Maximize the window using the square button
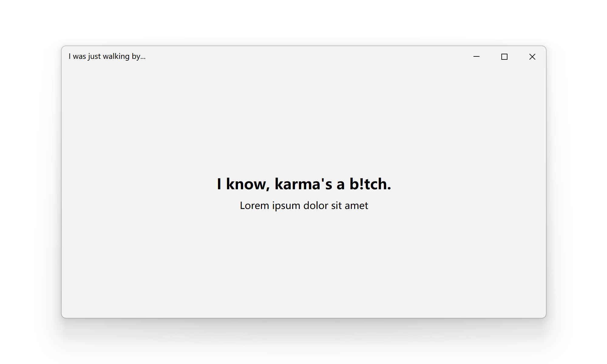 (x=504, y=57)
